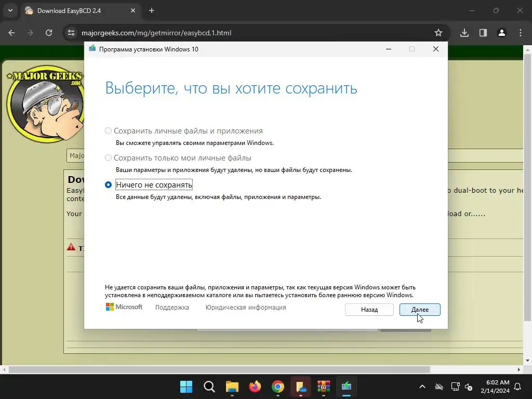532x399 pixels.
Task: Click the red warning triangle icon on page
Action: click(71, 247)
